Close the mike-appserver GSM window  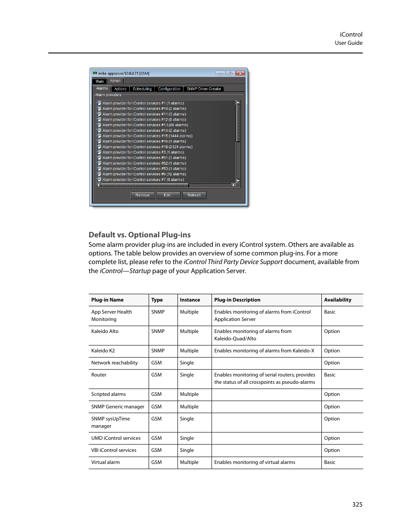click(241, 73)
